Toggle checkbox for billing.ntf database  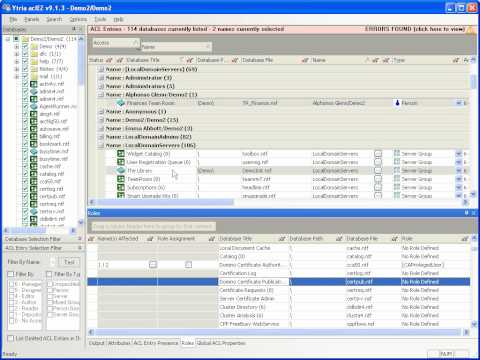pyautogui.click(x=25, y=136)
